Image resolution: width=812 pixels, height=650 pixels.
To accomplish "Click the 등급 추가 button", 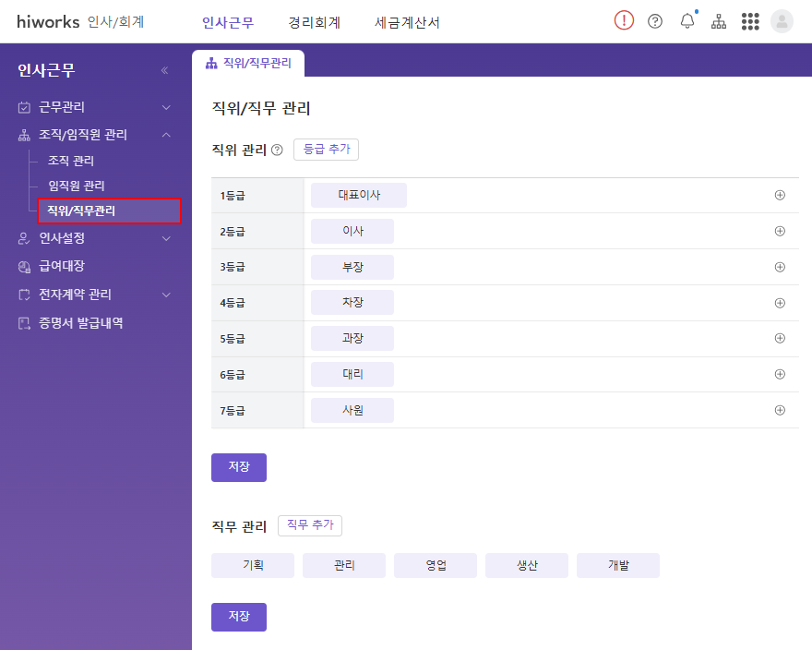I will [x=326, y=149].
